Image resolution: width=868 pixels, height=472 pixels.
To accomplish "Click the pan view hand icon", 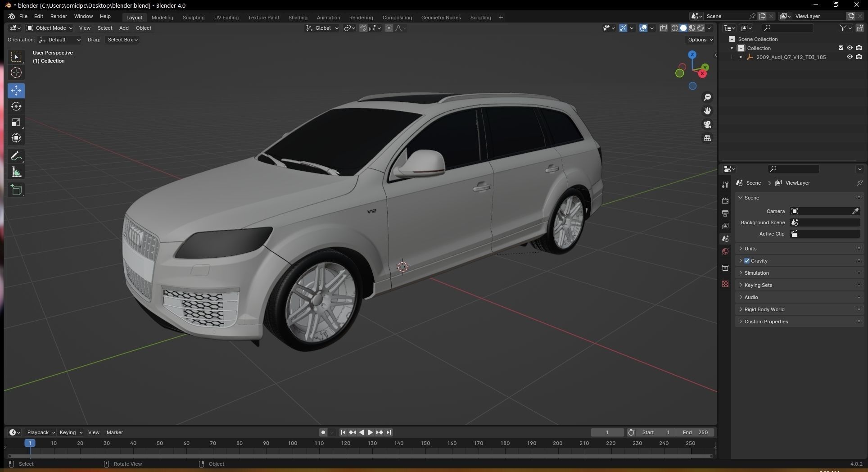I will point(707,111).
